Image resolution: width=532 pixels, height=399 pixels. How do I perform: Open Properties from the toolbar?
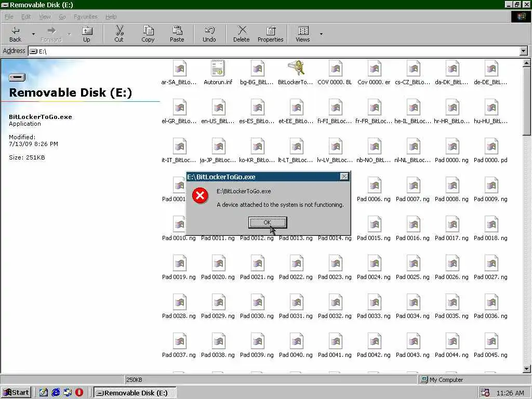[270, 34]
